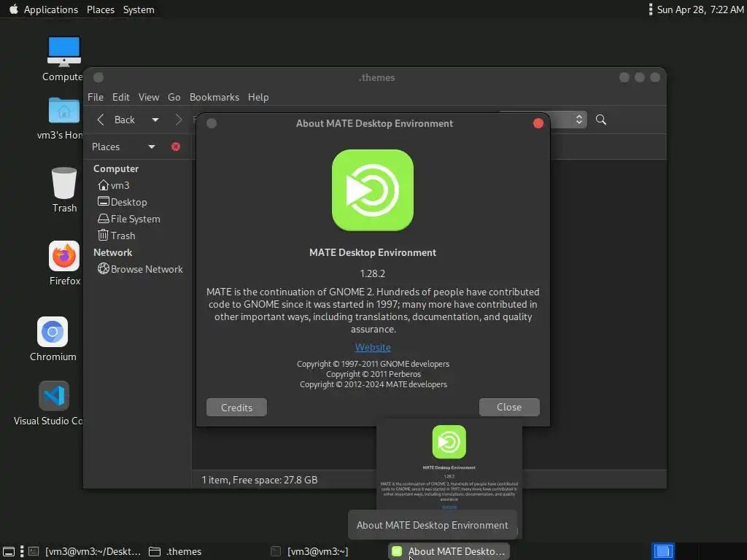Click the left gray dot of .themes titlebar
The width and height of the screenshot is (747, 560).
click(98, 77)
